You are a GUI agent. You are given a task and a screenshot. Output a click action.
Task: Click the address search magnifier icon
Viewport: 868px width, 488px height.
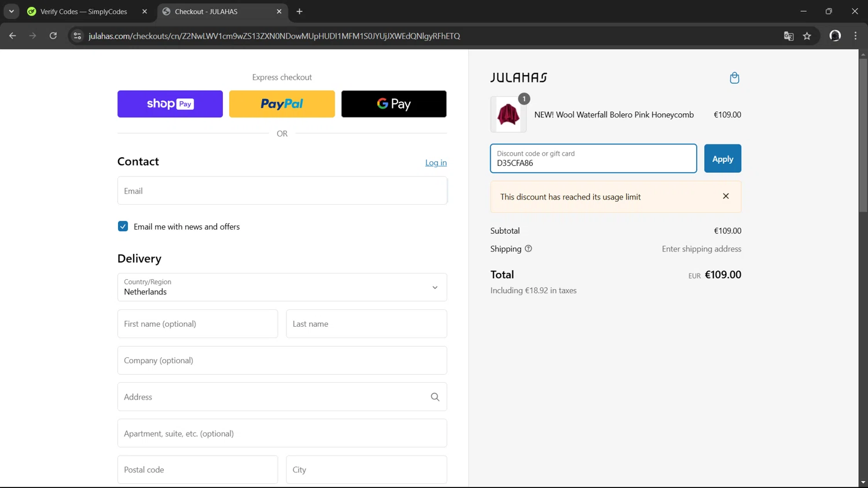[435, 397]
